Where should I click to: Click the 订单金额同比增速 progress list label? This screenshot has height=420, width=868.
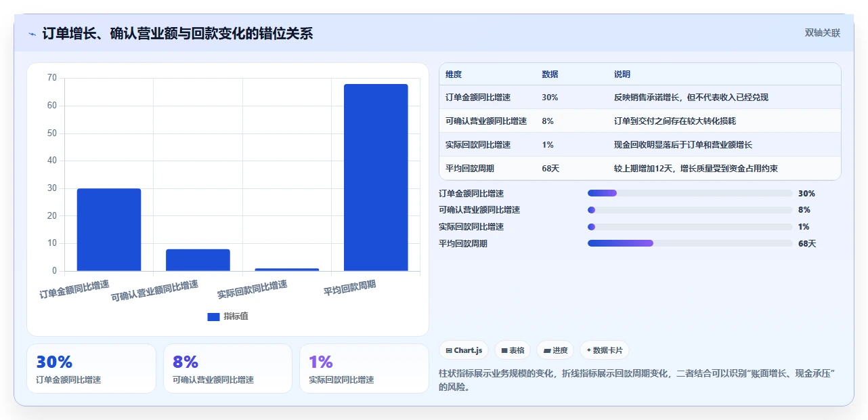coord(471,193)
